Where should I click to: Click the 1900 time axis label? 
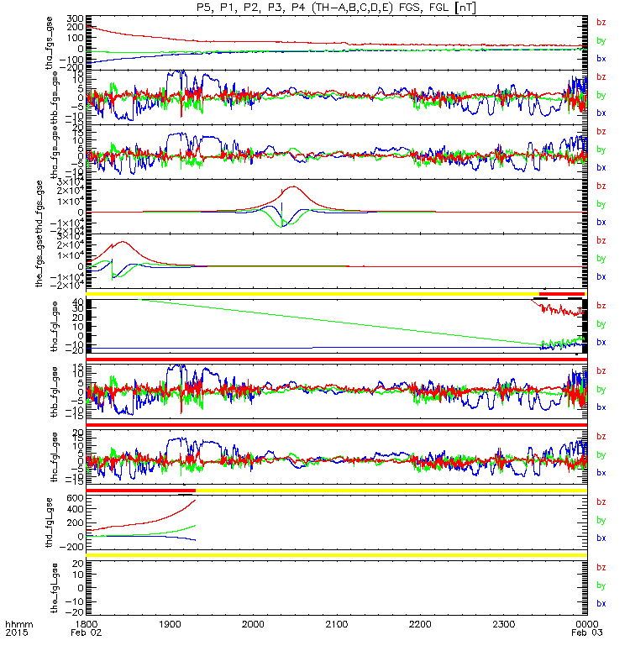tap(170, 624)
